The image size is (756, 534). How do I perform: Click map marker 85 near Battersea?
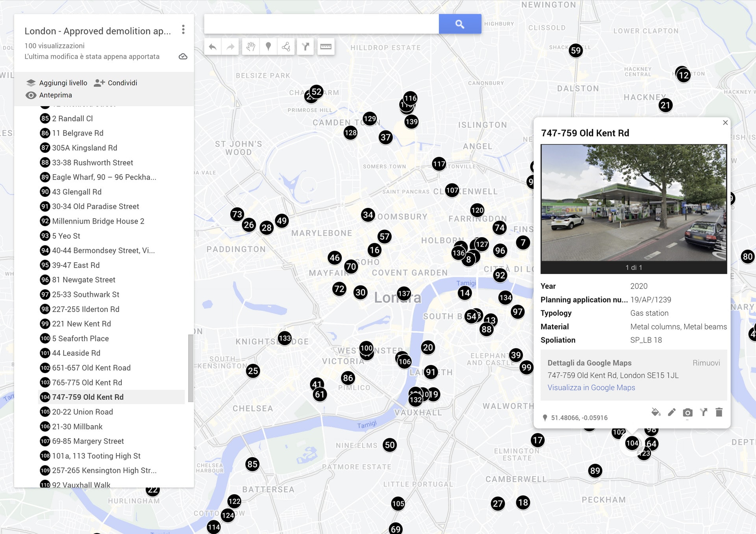(x=252, y=464)
